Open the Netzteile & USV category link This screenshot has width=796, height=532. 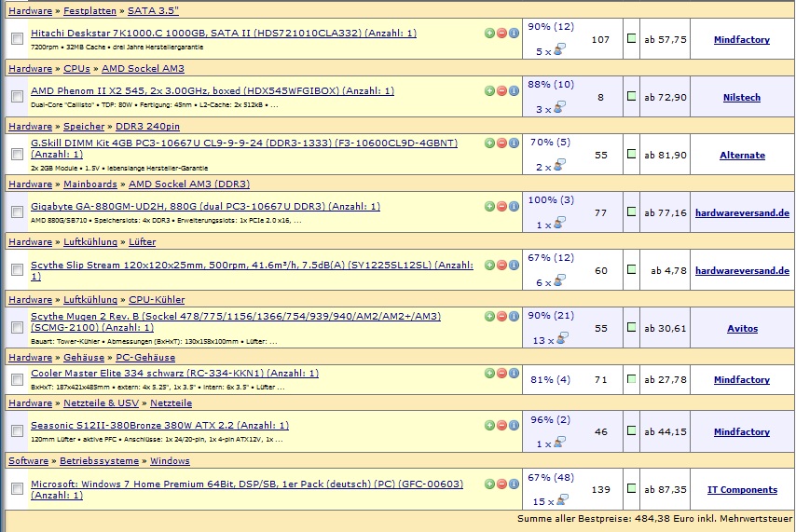(x=101, y=403)
